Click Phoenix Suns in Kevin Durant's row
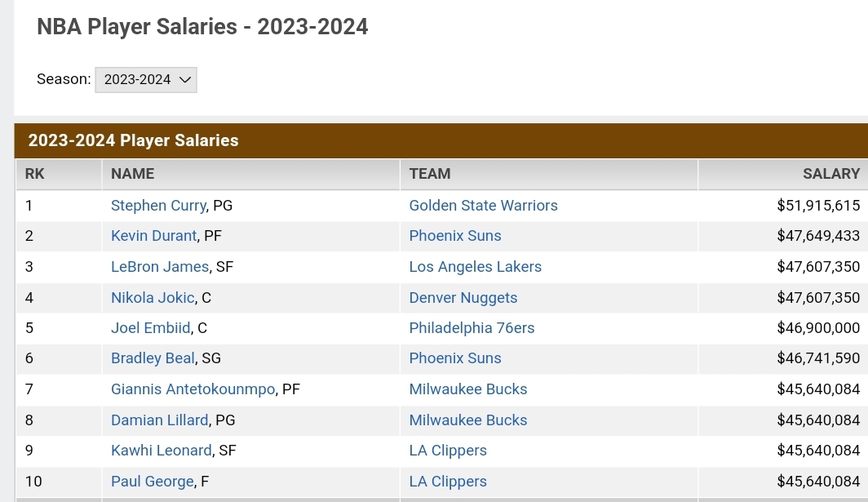This screenshot has height=502, width=868. pyautogui.click(x=455, y=236)
